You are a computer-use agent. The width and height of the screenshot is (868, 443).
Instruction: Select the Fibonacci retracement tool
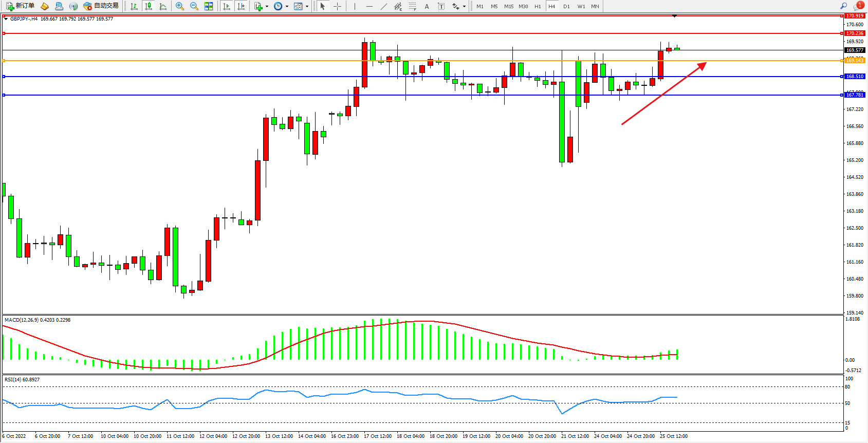(413, 6)
